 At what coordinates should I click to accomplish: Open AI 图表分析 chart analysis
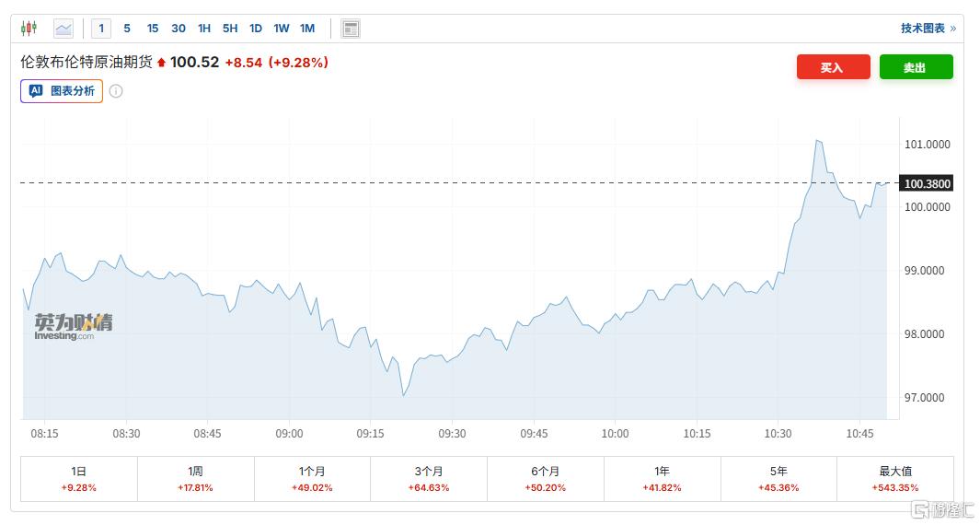tap(62, 91)
